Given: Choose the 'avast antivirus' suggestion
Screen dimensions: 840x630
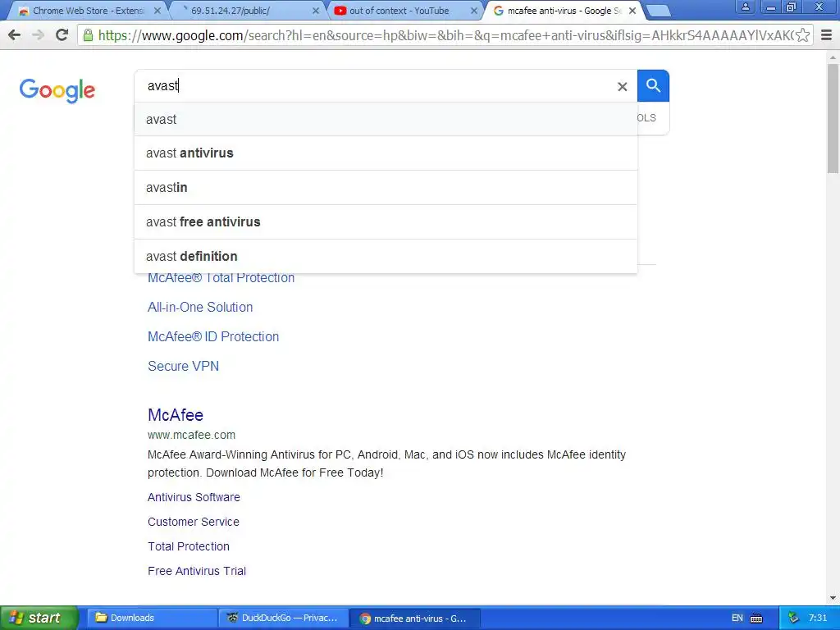Looking at the screenshot, I should 386,153.
